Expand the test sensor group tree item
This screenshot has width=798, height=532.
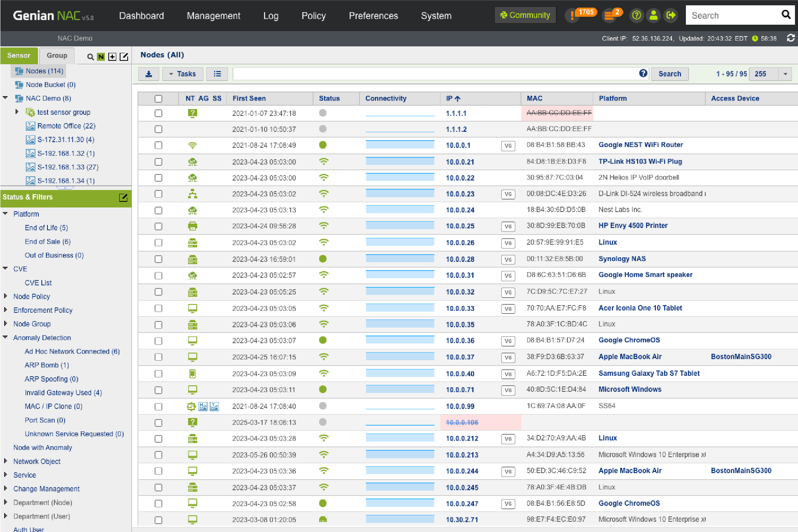(17, 112)
